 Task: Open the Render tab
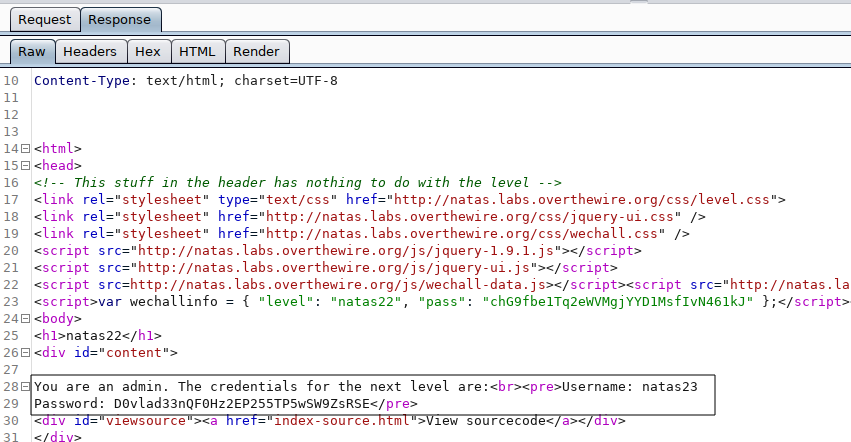pos(257,52)
